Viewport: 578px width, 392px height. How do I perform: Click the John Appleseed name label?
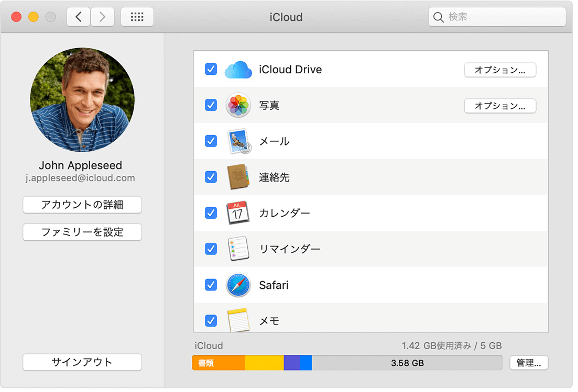click(x=80, y=165)
